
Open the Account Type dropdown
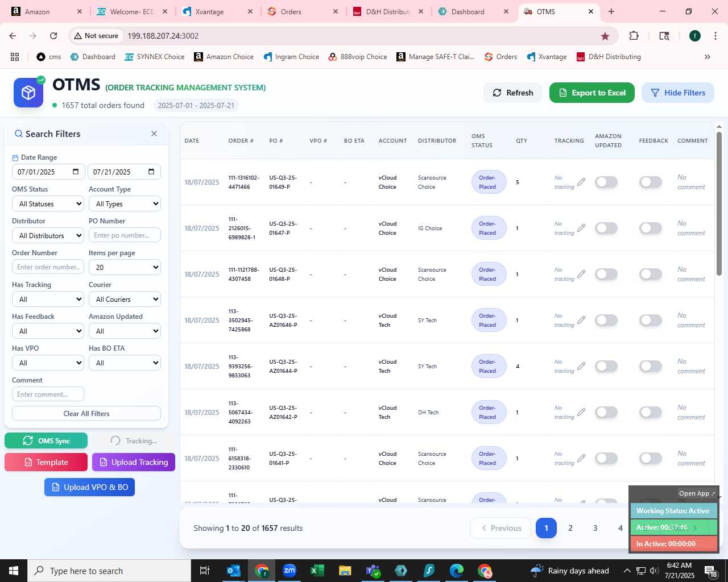(125, 203)
